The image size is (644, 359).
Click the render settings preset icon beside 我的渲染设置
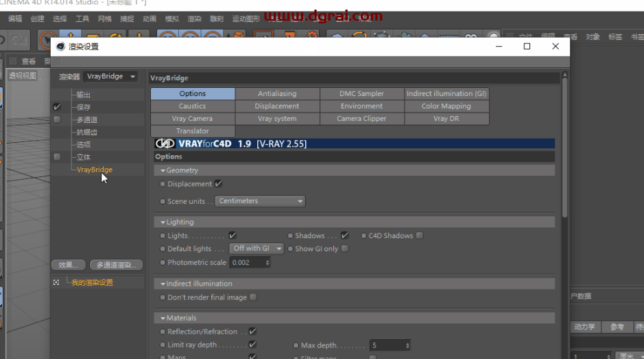click(x=56, y=283)
